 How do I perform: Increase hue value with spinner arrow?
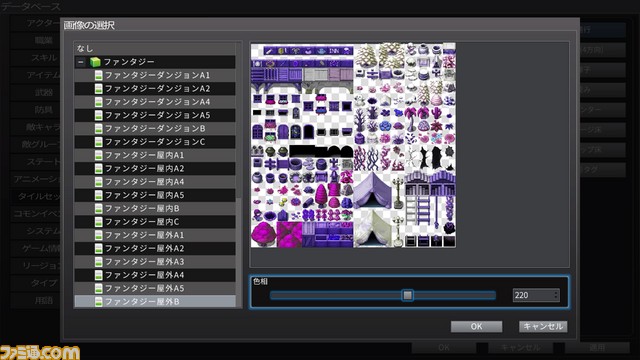556,292
